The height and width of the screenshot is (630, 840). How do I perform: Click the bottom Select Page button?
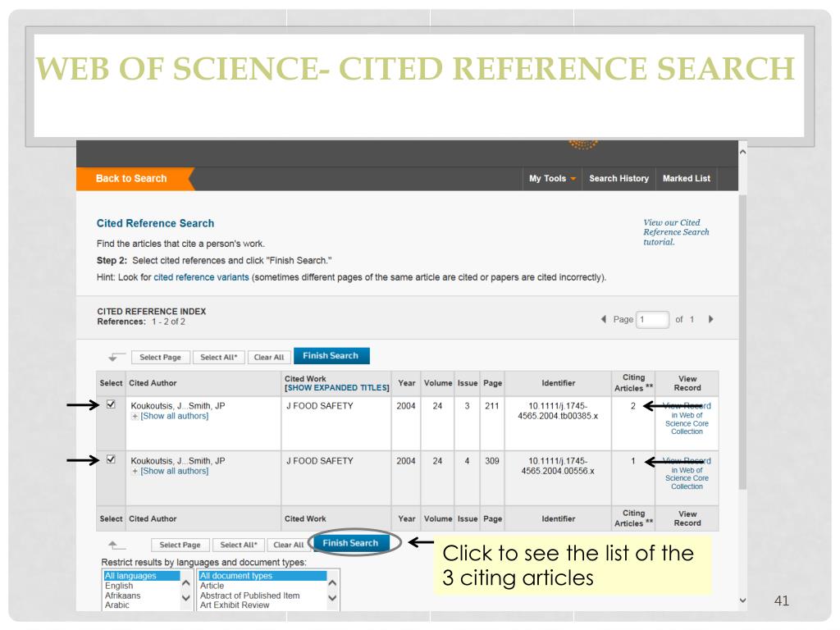click(180, 545)
